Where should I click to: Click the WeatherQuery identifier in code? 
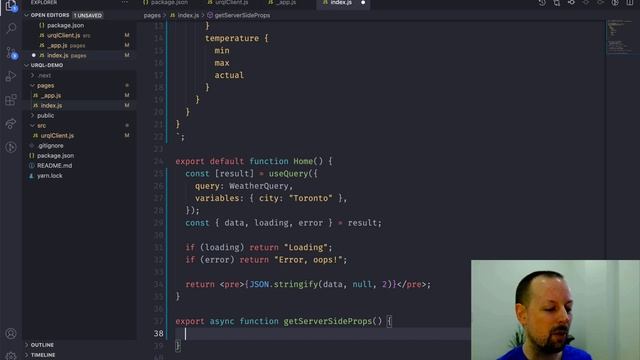point(259,186)
